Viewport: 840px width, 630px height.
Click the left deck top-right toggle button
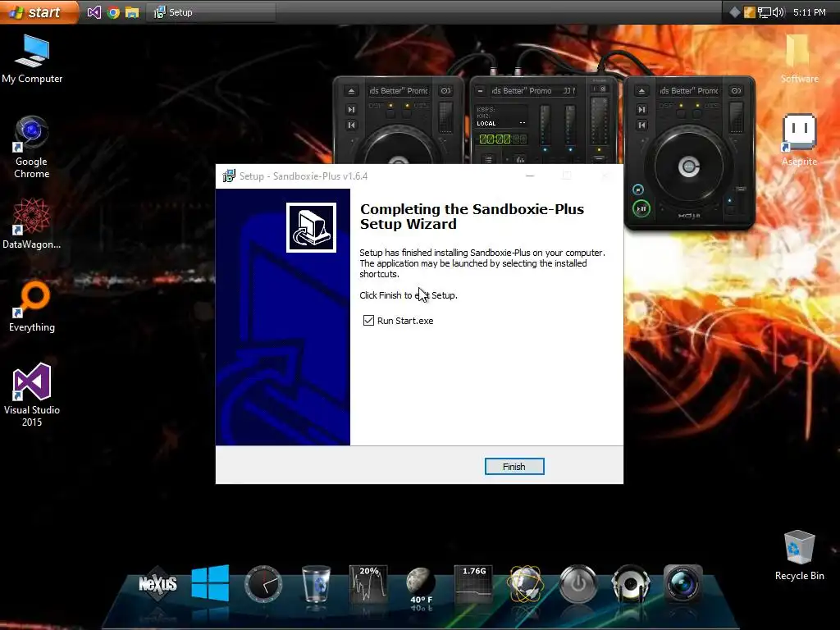pos(445,91)
